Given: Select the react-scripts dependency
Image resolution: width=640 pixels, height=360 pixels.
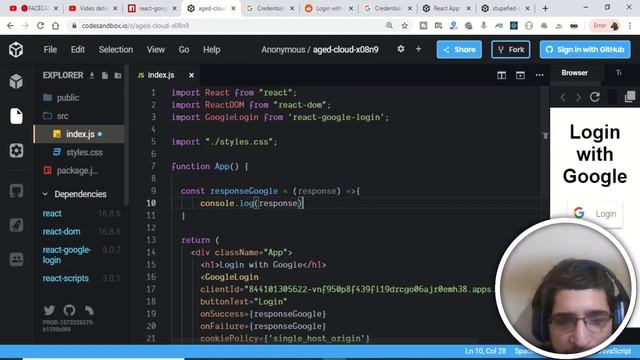Looking at the screenshot, I should [x=66, y=278].
